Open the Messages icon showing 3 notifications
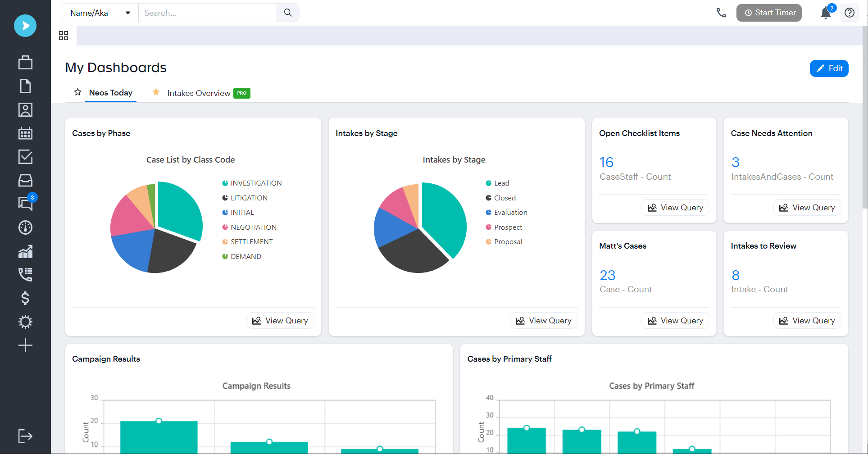The width and height of the screenshot is (868, 454). 25,204
